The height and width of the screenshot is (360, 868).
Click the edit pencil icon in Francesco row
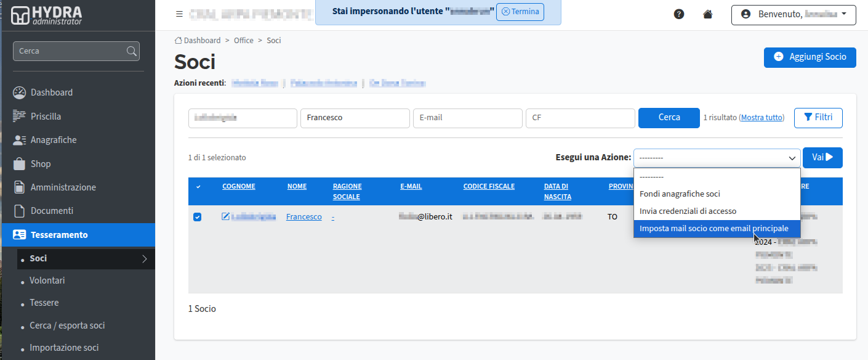click(226, 216)
